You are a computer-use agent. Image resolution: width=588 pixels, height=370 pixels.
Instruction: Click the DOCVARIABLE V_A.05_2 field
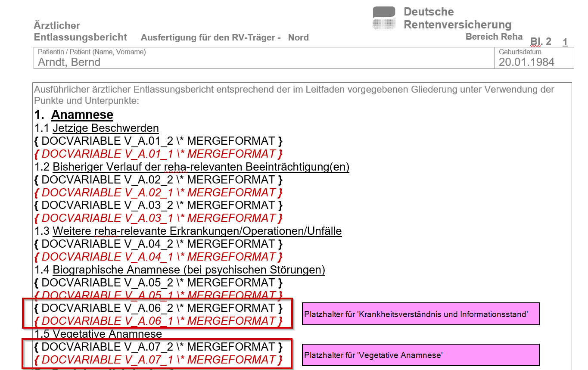point(158,283)
